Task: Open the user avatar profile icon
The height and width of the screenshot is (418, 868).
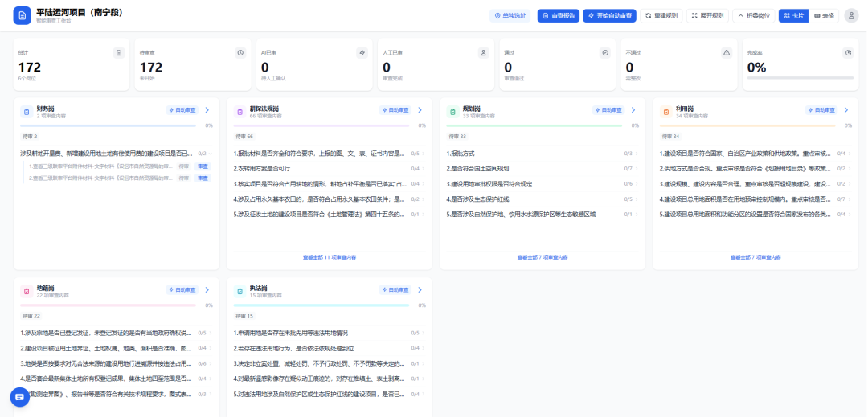Action: 851,15
